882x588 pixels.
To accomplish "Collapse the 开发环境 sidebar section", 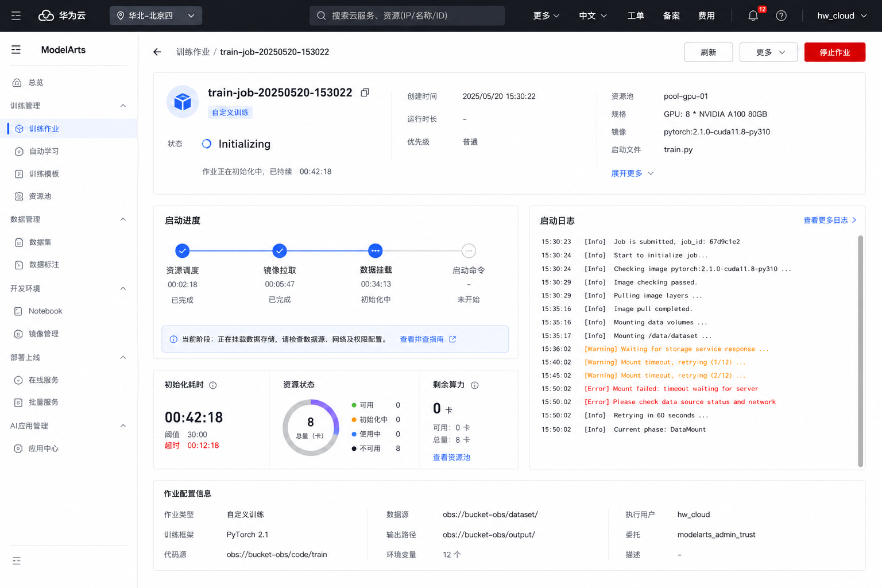I will pos(123,288).
